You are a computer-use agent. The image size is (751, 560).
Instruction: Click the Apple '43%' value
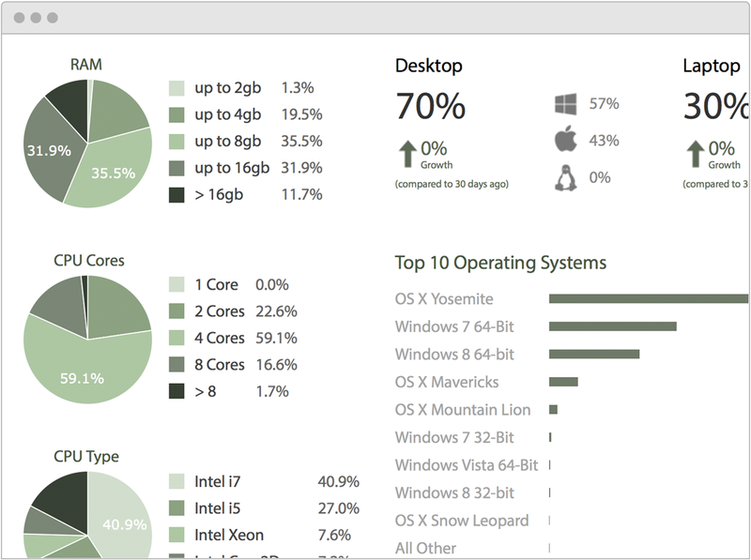coord(604,141)
